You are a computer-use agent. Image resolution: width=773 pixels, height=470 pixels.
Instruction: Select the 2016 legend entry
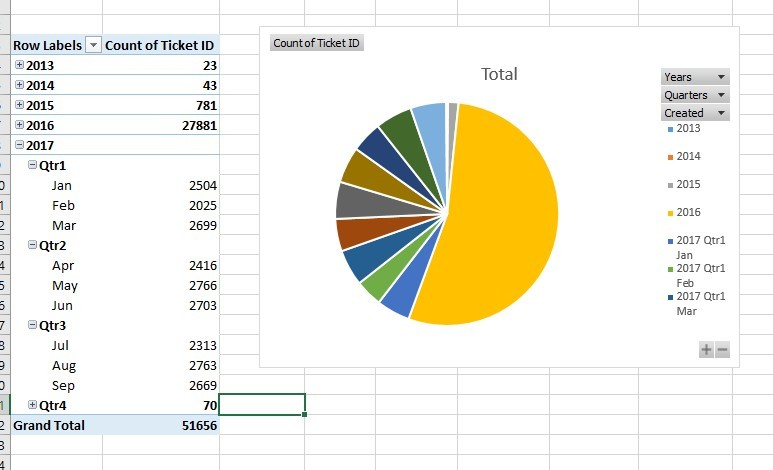[x=688, y=212]
